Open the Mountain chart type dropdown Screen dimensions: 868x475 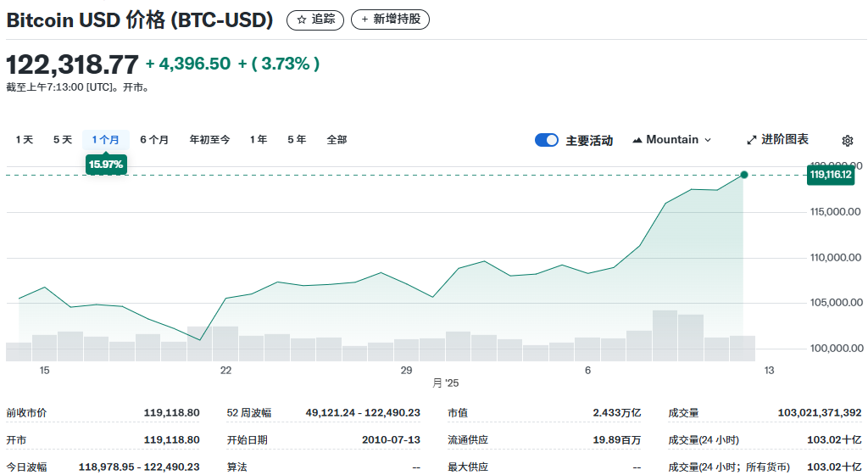click(671, 139)
